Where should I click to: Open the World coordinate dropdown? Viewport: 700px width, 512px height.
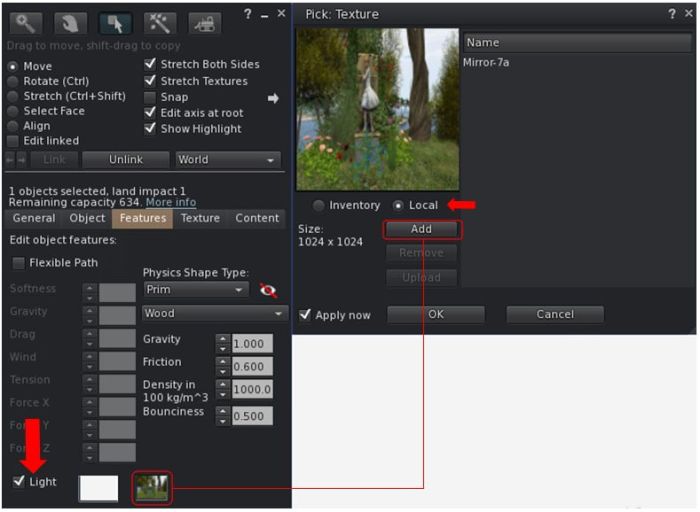click(227, 160)
